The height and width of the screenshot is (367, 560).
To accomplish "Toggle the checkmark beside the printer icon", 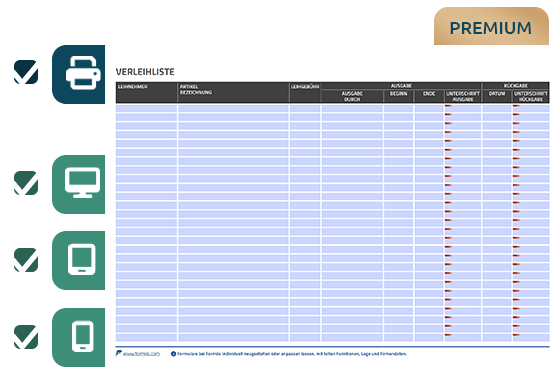I will tap(26, 72).
